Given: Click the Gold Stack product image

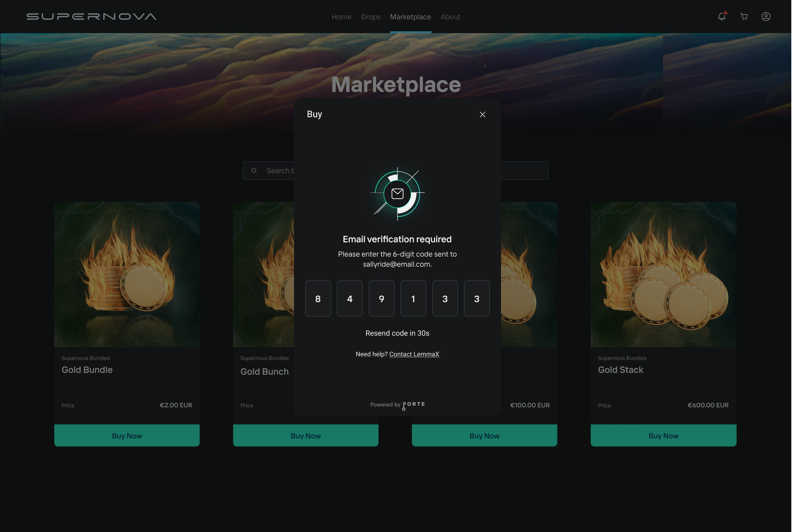Looking at the screenshot, I should click(x=663, y=274).
